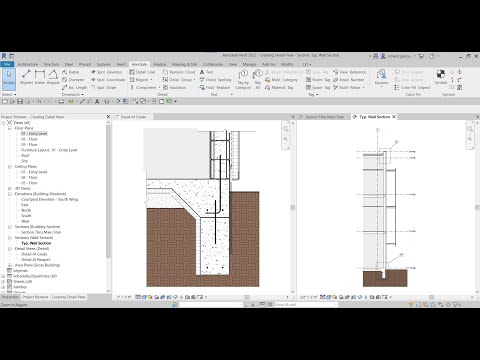Select the Room Tag tool
480x360 pixels.
coord(318,80)
